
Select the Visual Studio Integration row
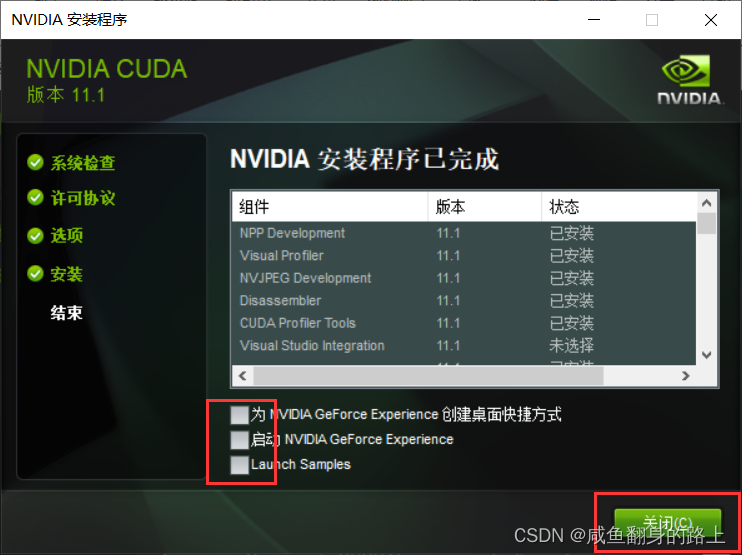464,345
